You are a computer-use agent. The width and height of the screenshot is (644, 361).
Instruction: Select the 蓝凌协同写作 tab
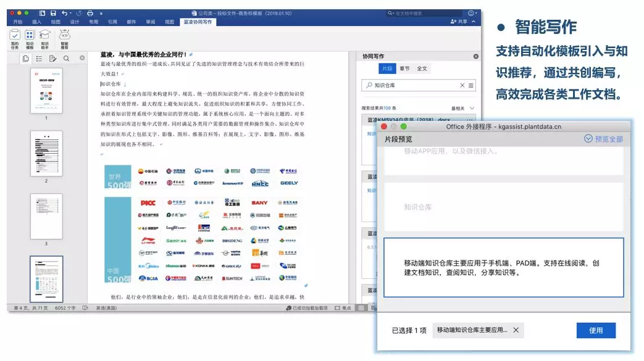pyautogui.click(x=198, y=22)
